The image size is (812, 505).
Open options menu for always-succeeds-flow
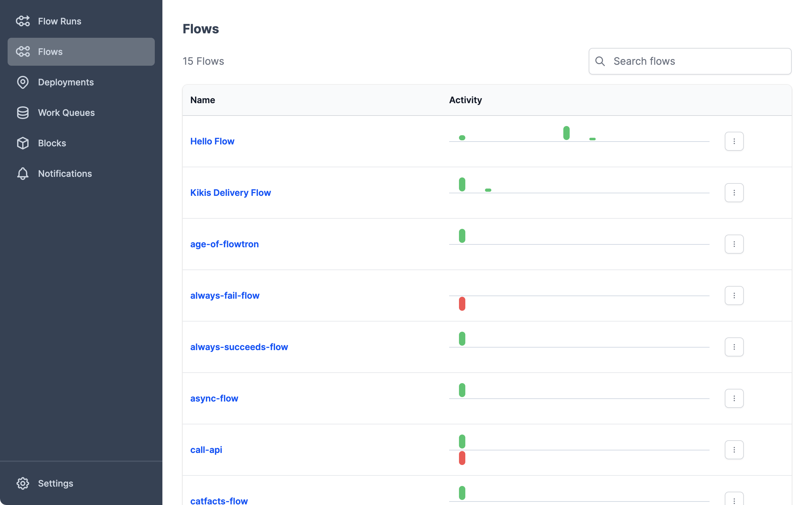point(734,347)
